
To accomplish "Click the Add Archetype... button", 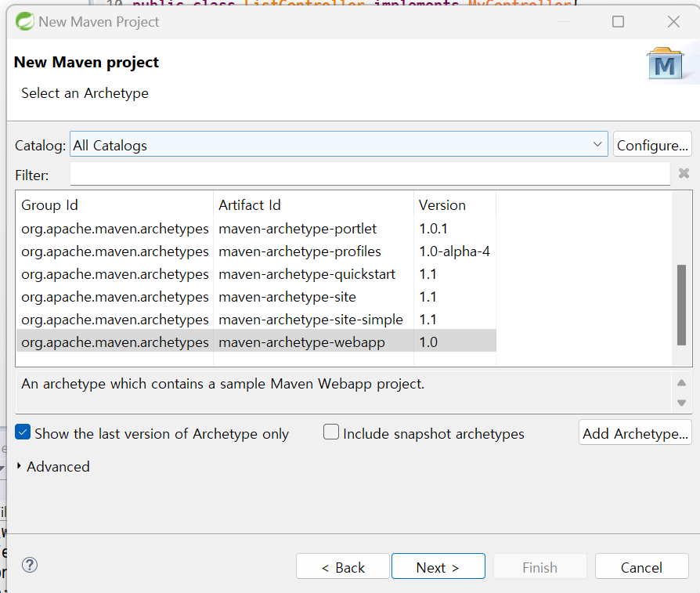I will [635, 432].
